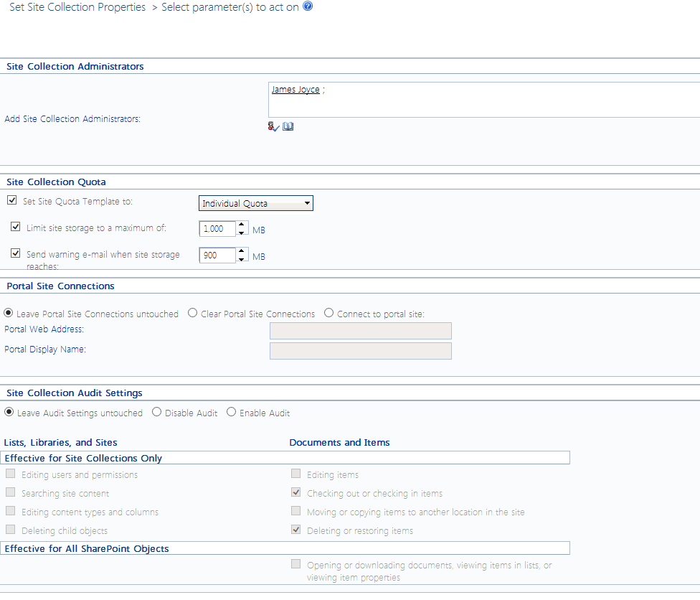Choose the Disable Audit radio button
The image size is (700, 600).
coord(156,412)
